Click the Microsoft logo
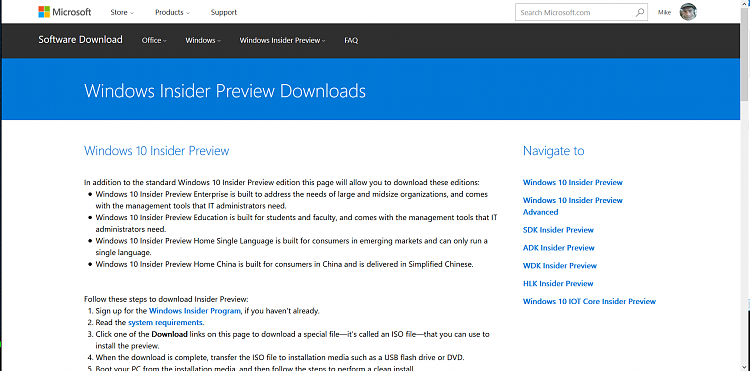The image size is (750, 371). click(x=65, y=12)
